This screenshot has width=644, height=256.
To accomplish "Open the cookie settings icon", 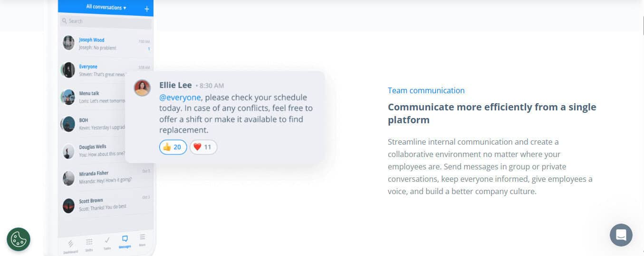I will click(x=19, y=239).
